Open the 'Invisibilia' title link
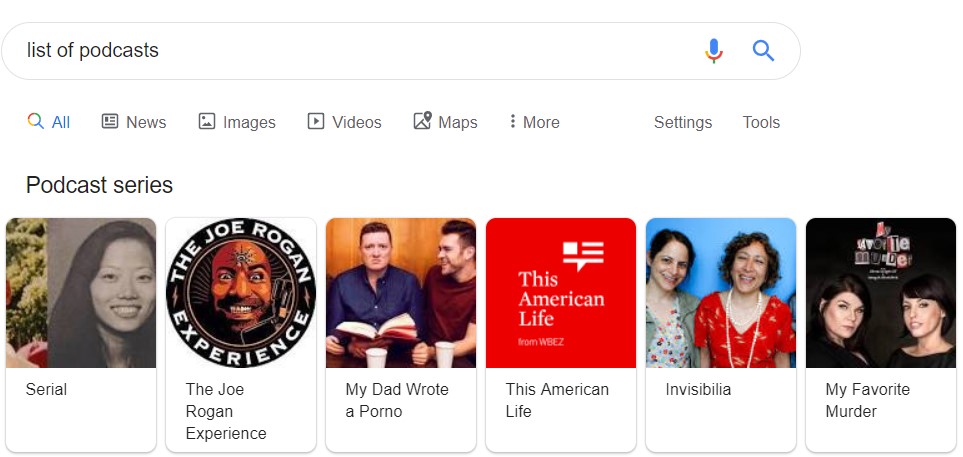963x457 pixels. pos(698,389)
